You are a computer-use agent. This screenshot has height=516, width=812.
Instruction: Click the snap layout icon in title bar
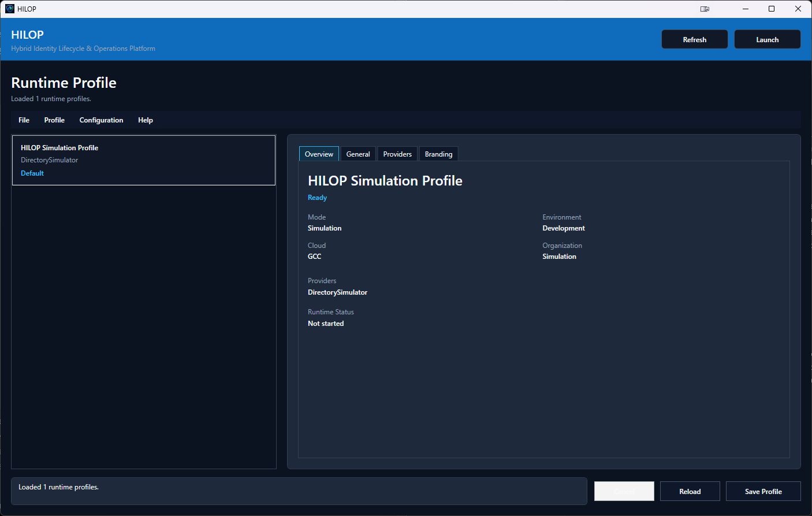(705, 9)
